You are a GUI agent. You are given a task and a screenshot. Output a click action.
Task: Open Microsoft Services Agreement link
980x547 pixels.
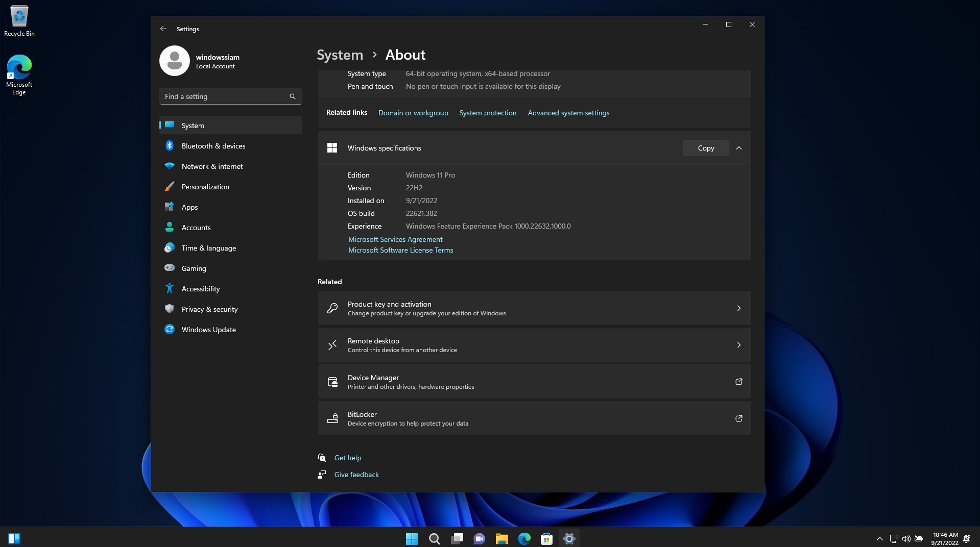pyautogui.click(x=395, y=239)
